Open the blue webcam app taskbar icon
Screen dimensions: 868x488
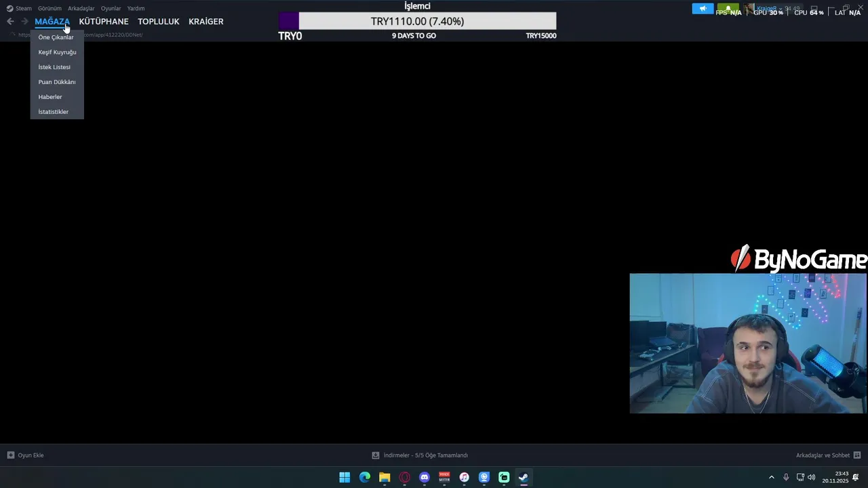coord(484,477)
